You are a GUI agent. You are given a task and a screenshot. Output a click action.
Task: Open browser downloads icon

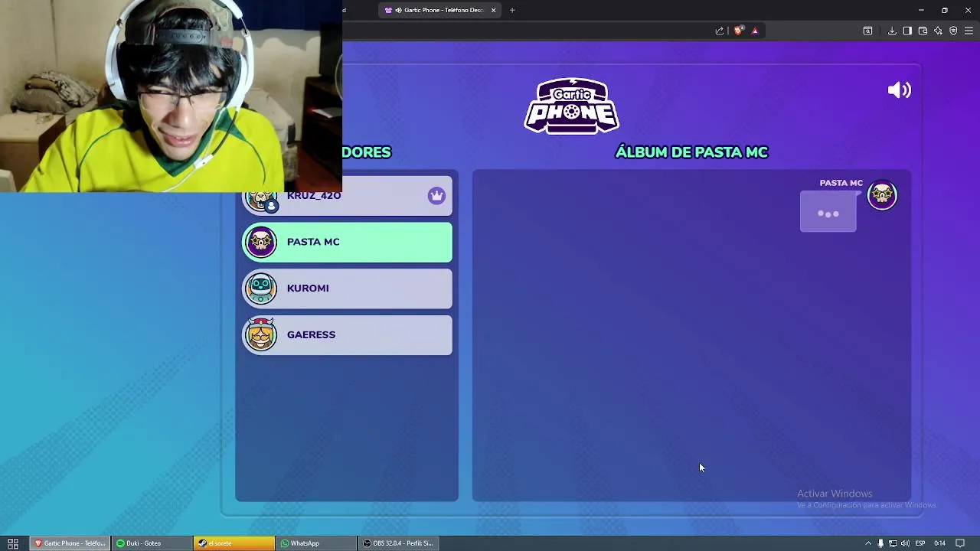click(892, 31)
